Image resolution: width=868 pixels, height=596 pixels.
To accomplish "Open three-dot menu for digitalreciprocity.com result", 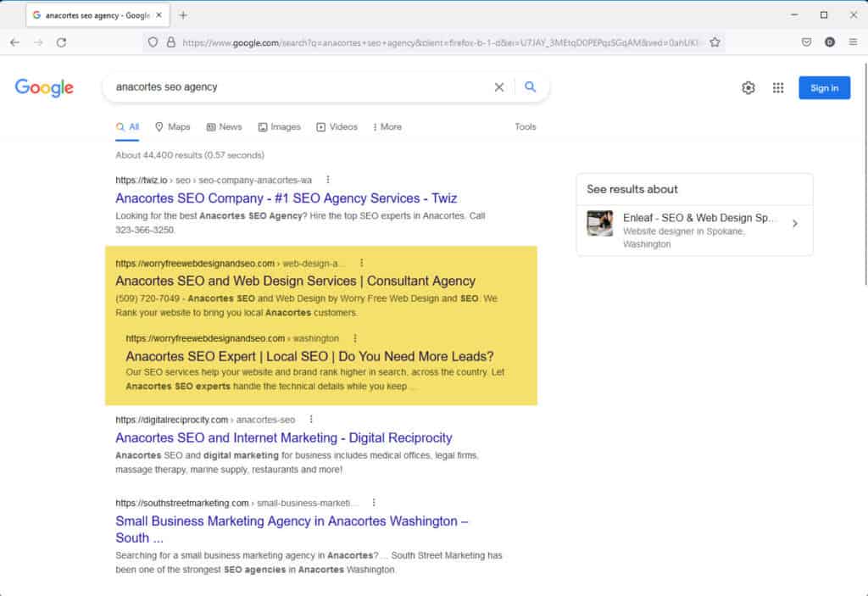I will click(311, 420).
